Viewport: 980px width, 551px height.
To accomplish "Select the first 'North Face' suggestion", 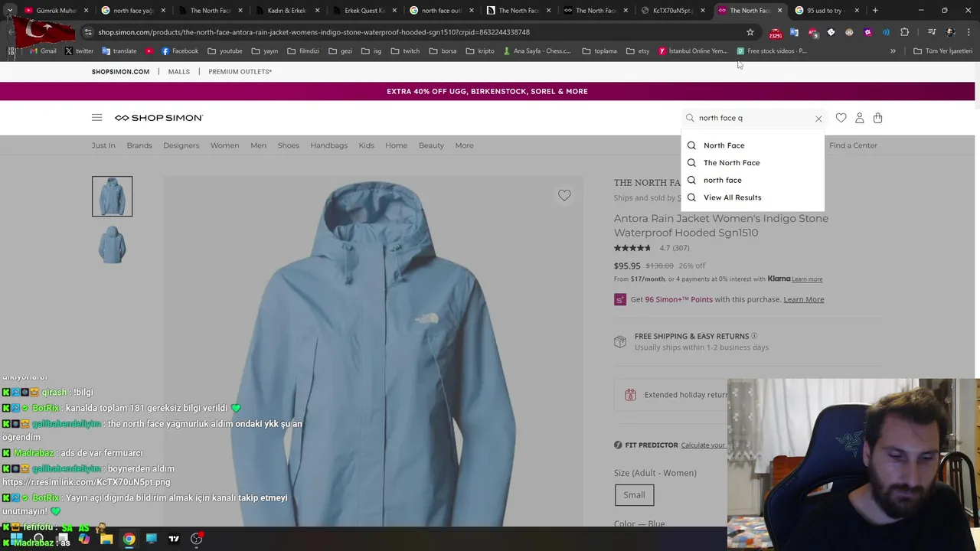I will pos(724,145).
